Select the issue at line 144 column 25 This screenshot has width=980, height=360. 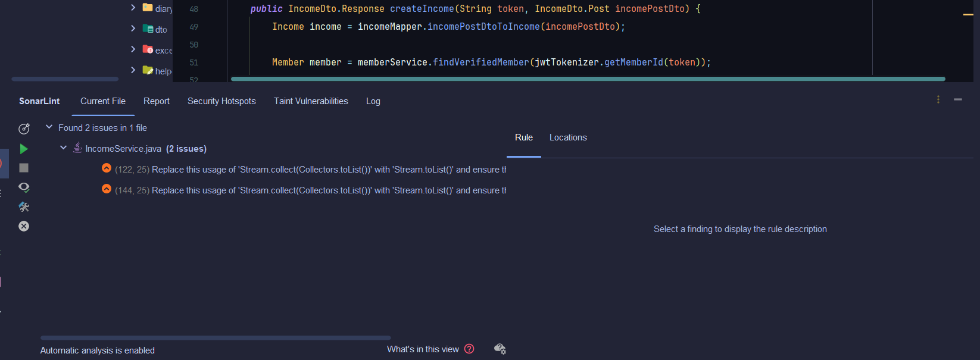point(304,190)
